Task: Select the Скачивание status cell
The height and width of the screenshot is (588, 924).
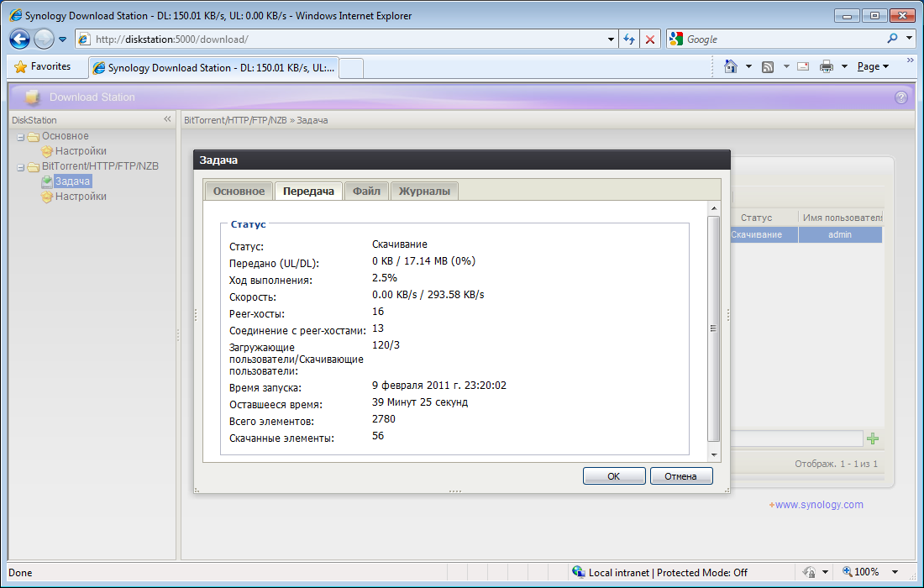Action: pyautogui.click(x=764, y=234)
